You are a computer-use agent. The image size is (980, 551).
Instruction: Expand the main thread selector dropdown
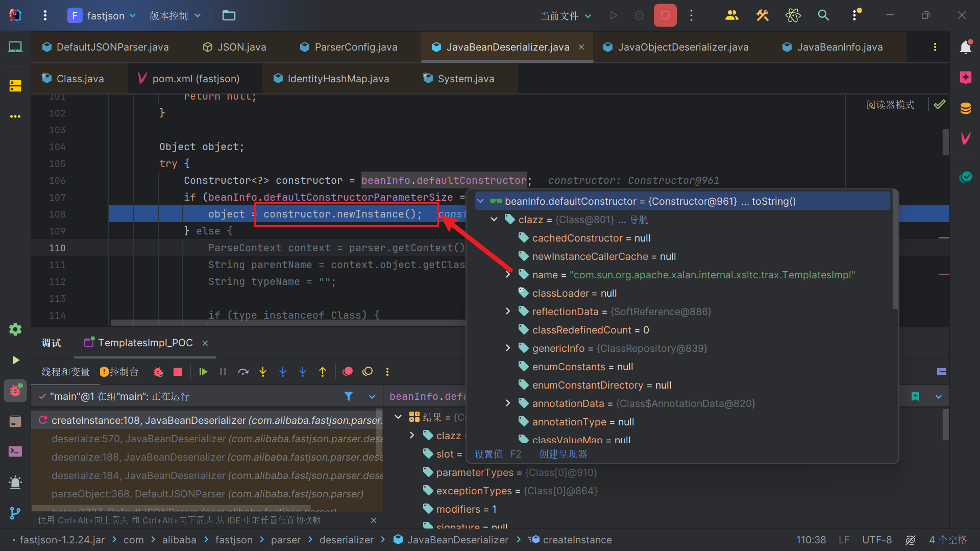[x=372, y=396]
